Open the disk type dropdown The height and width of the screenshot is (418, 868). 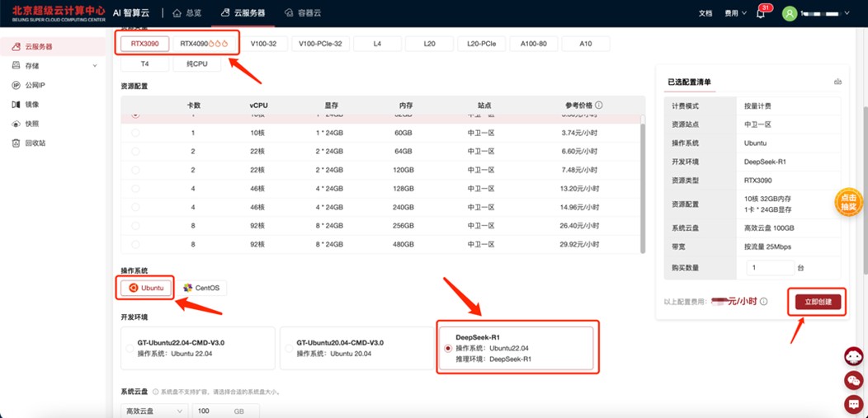pyautogui.click(x=154, y=411)
